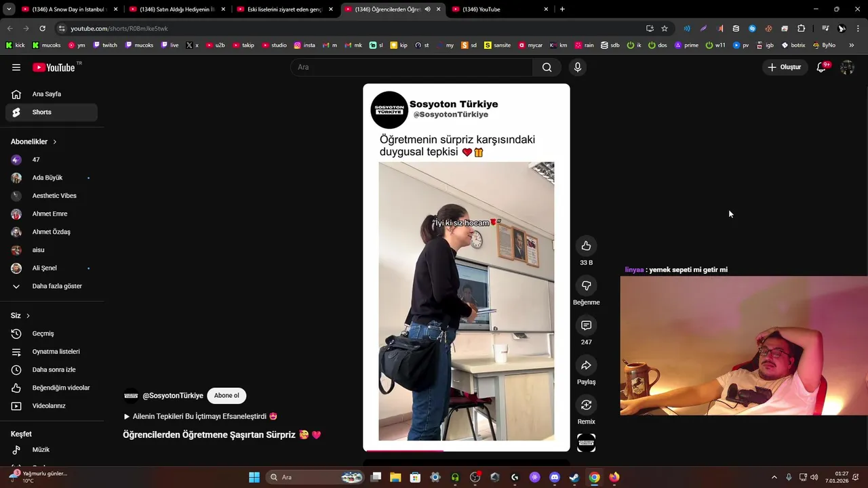Open the studio bookmark

[274, 45]
